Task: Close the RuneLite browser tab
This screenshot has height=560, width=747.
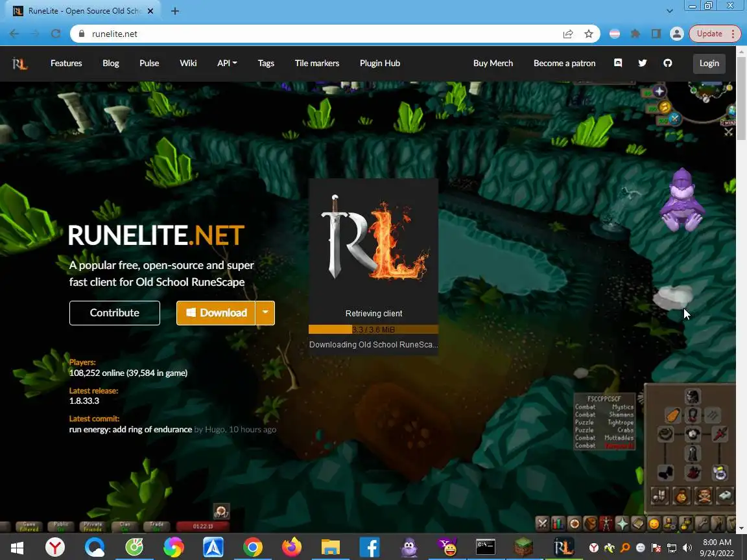Action: point(150,11)
